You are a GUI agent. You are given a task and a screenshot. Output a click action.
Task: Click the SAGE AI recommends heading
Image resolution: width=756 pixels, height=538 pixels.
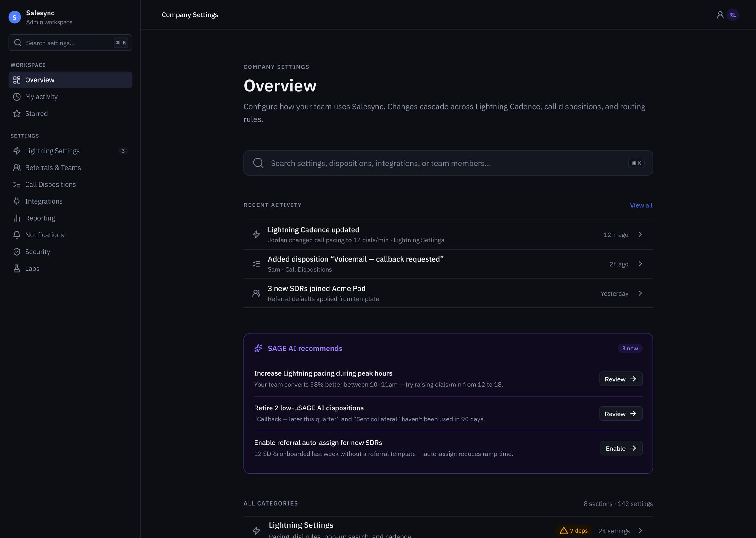coord(305,349)
